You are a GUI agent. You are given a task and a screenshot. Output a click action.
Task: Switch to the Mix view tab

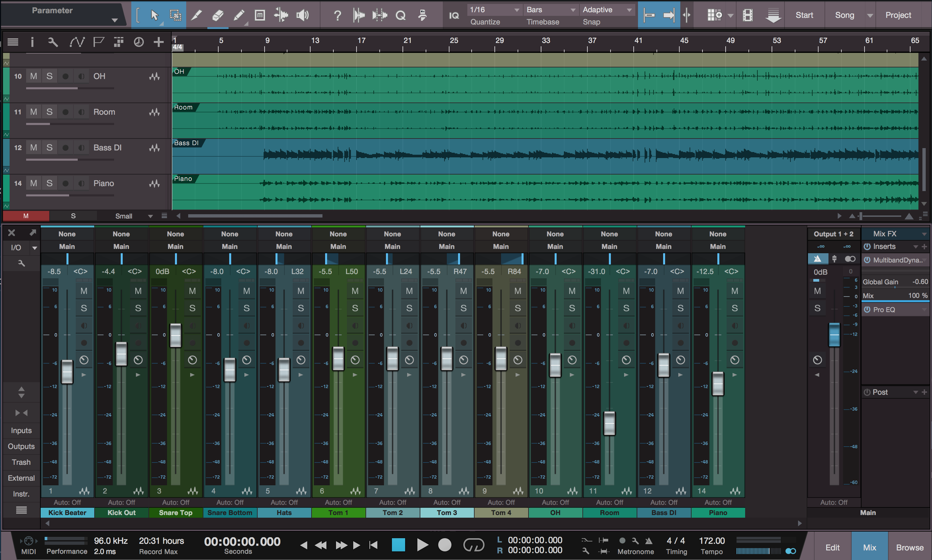click(x=869, y=547)
